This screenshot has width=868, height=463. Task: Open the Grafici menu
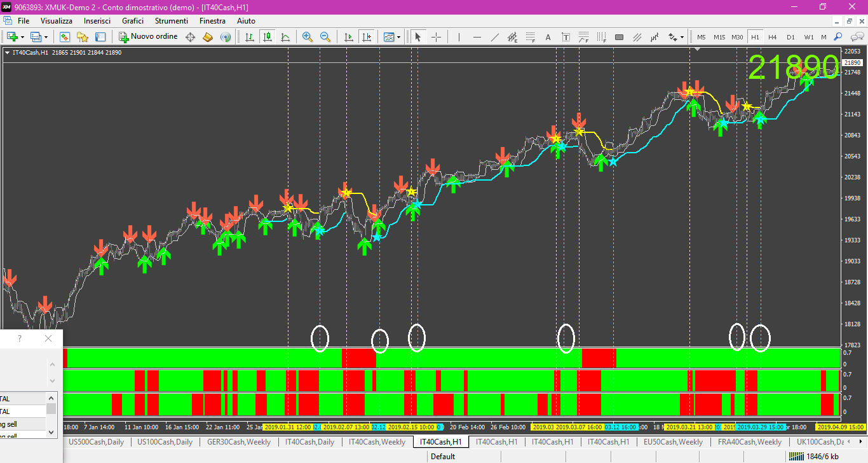pos(133,21)
